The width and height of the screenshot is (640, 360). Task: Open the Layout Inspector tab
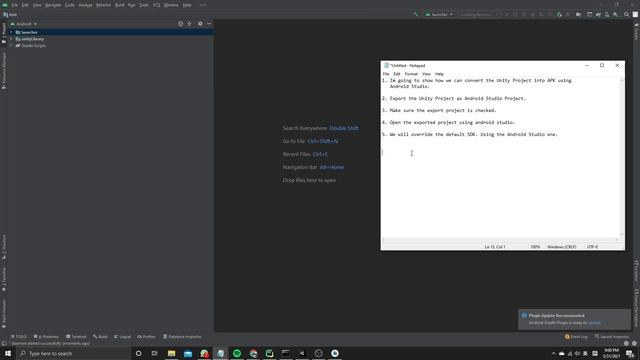click(612, 337)
